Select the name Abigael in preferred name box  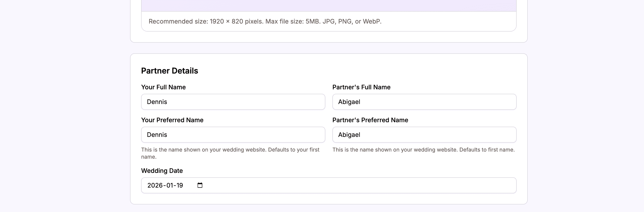[x=349, y=134]
